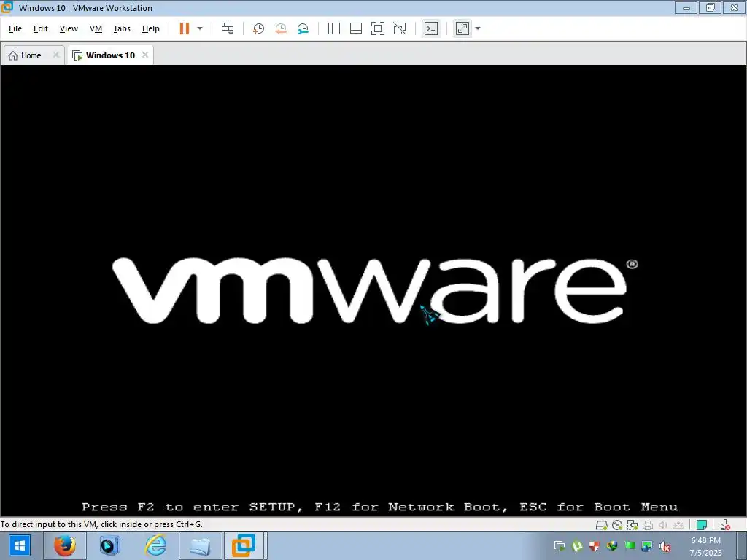Click the Action Center flag tray icon

coord(630,546)
